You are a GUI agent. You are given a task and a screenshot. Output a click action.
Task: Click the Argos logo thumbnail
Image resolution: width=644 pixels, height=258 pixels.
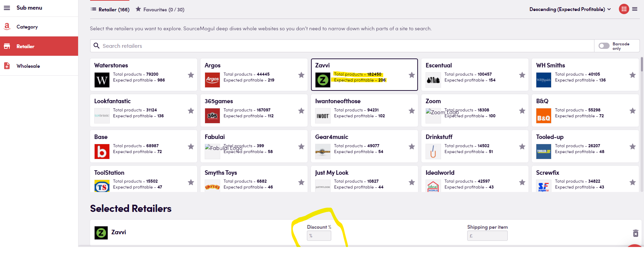pos(212,80)
